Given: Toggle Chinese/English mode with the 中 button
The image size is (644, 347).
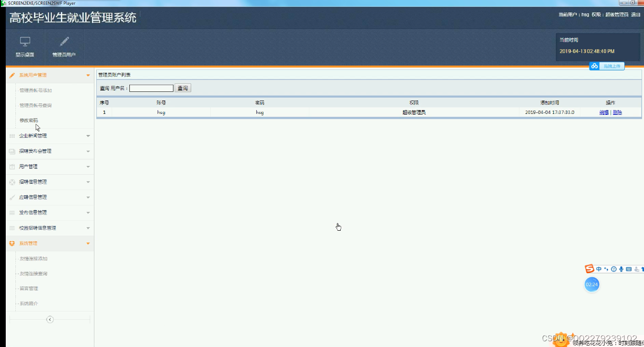Looking at the screenshot, I should [x=598, y=269].
